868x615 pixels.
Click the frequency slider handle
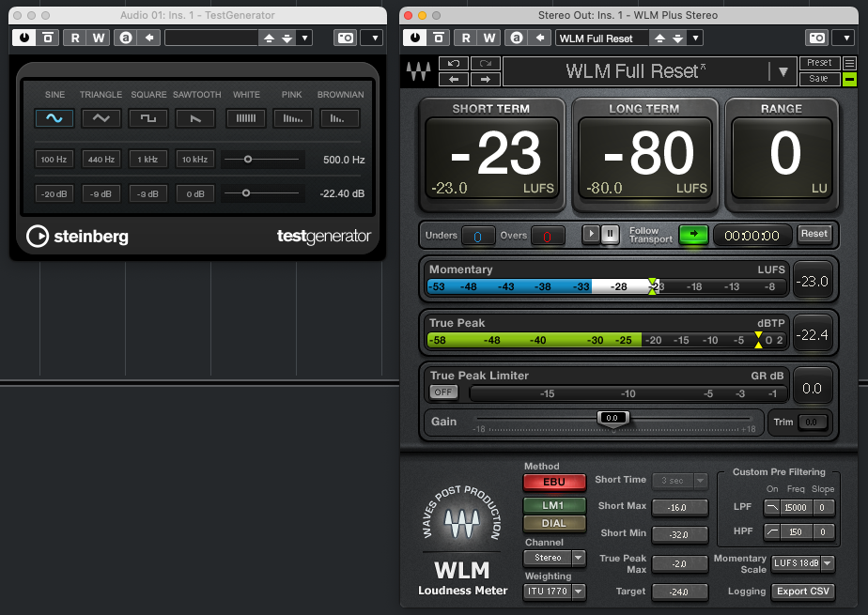[248, 160]
